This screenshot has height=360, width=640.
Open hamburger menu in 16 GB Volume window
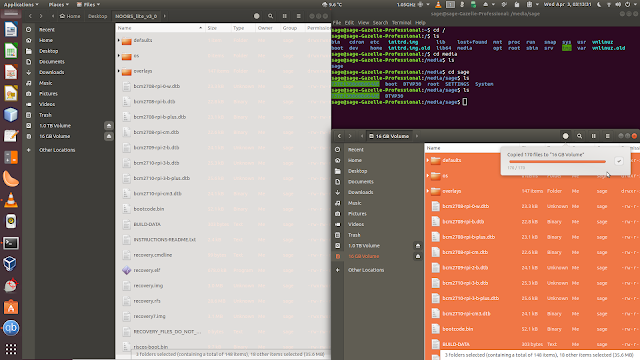(607, 136)
